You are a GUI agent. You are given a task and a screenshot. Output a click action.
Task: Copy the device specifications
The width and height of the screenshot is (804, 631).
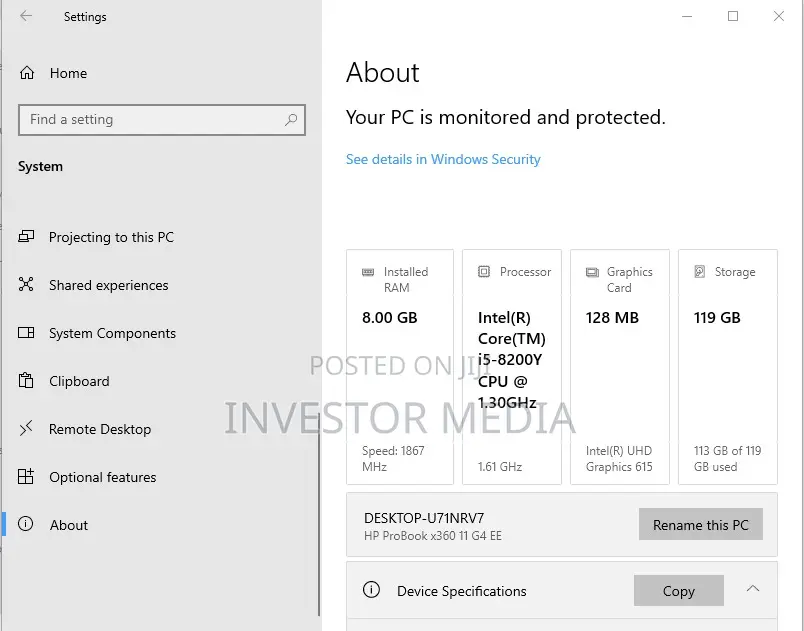point(678,591)
